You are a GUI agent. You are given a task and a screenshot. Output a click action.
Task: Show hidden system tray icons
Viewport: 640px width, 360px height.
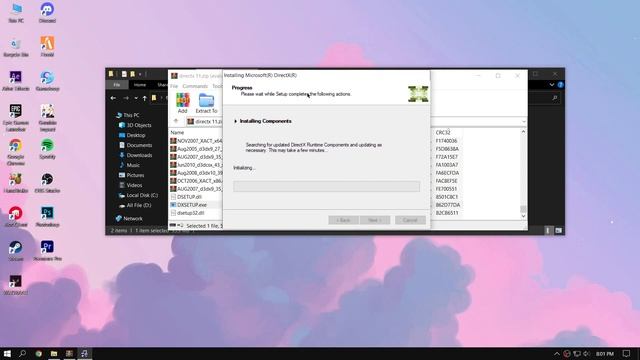click(x=556, y=353)
